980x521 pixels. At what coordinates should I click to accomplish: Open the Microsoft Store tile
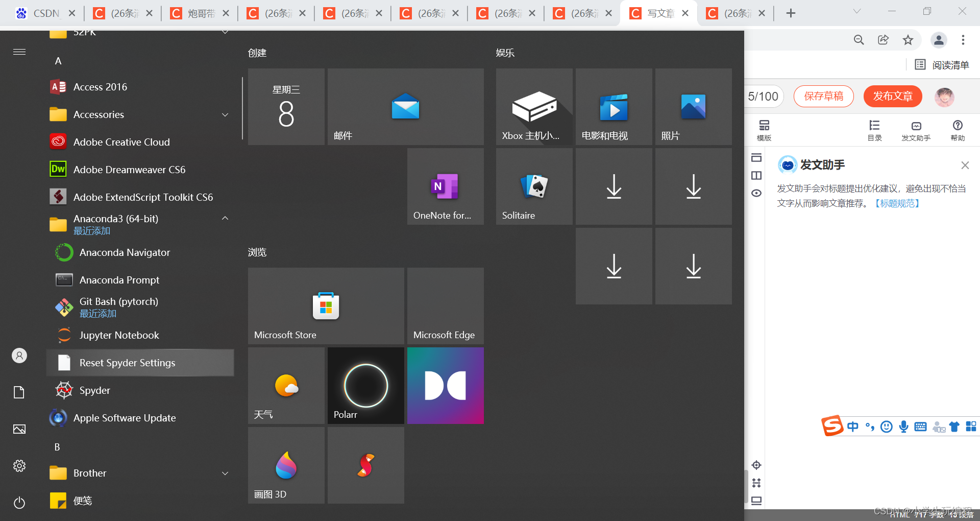click(x=326, y=306)
